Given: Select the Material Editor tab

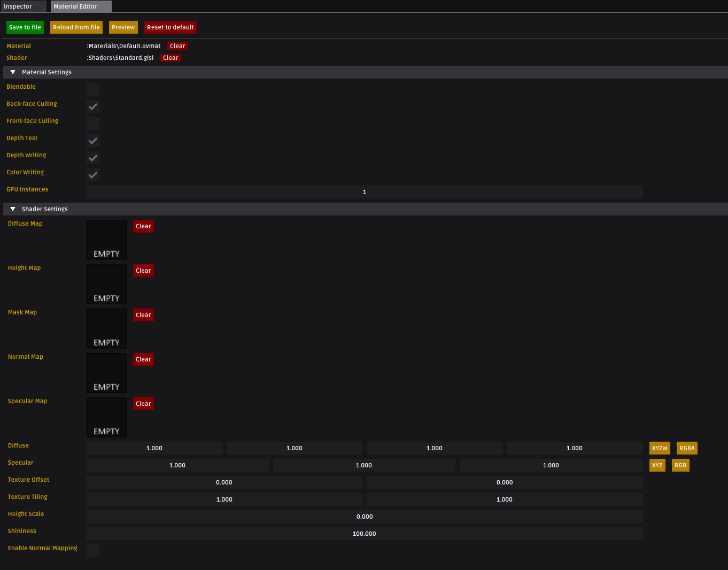Looking at the screenshot, I should click(x=81, y=6).
